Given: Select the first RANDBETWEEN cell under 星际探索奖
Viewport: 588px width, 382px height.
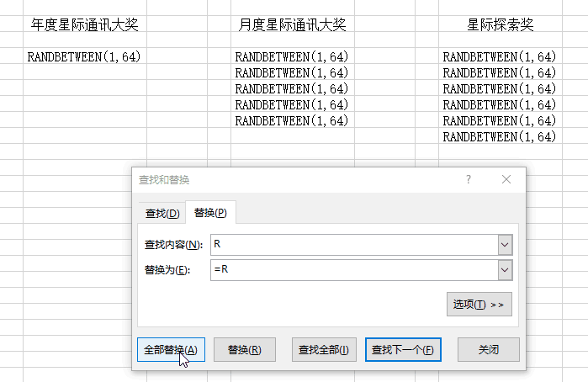Looking at the screenshot, I should [x=501, y=56].
